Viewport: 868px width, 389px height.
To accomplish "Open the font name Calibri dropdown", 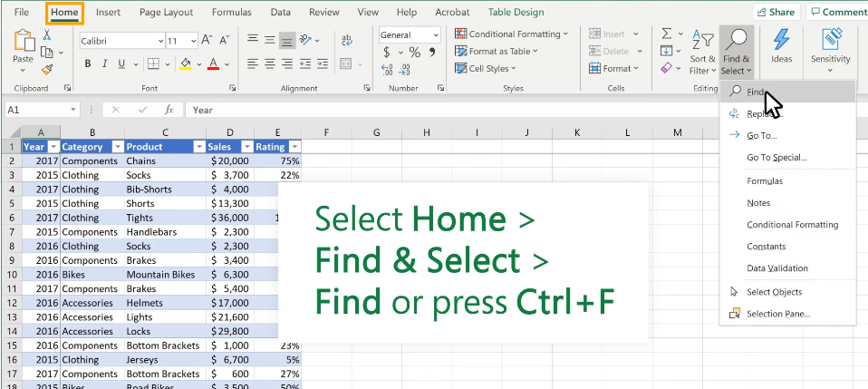I will click(155, 41).
